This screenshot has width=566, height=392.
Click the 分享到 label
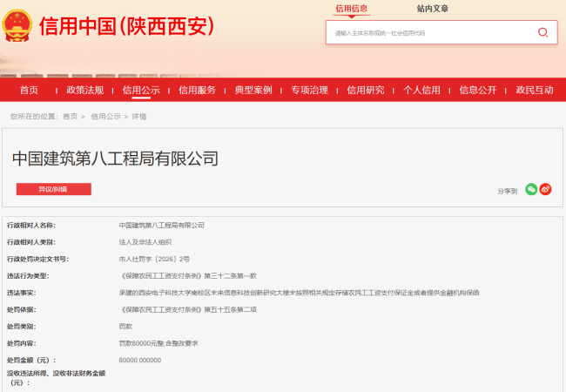pyautogui.click(x=507, y=191)
